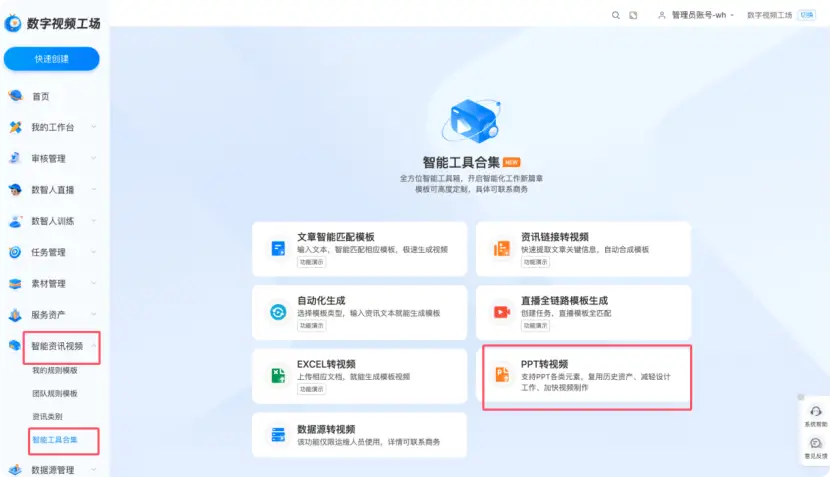The width and height of the screenshot is (831, 477).
Task: Open 意见反馈 feedback icon
Action: 815,444
